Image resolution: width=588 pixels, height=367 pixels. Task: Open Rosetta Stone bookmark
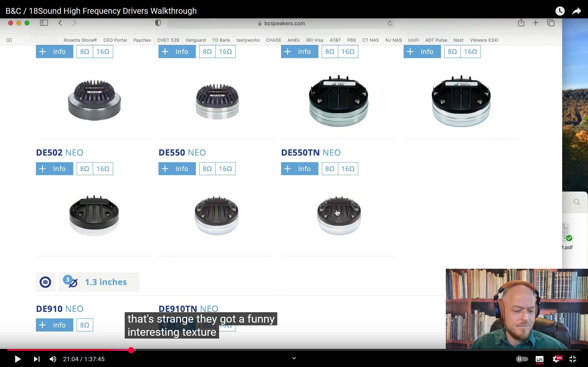(80, 40)
